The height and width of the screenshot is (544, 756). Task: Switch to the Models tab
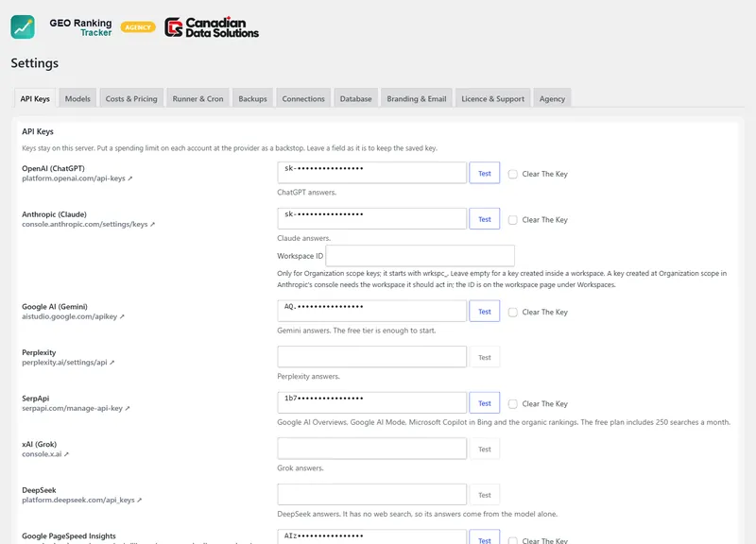point(77,99)
